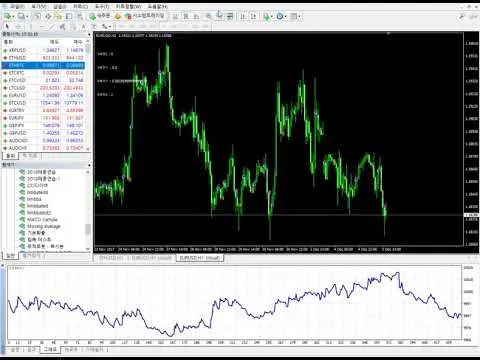Select the text (A) tool
Viewport: 480px width, 360px height.
point(83,26)
